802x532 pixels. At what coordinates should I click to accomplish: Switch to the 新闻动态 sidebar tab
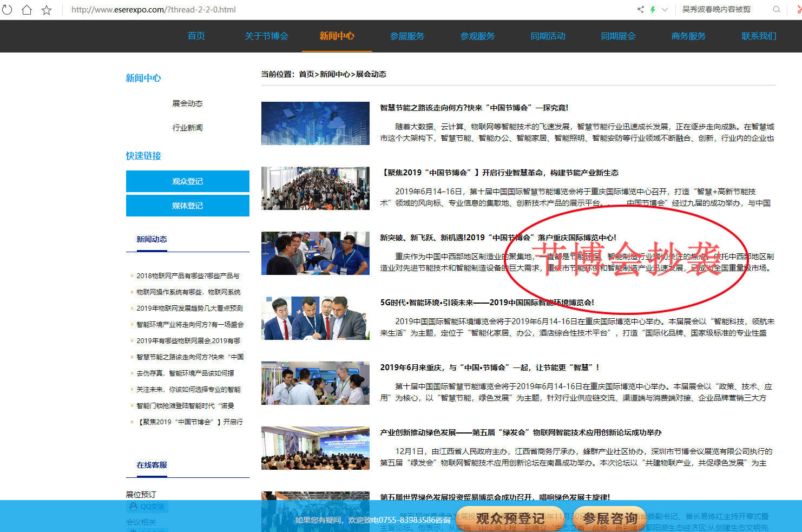(152, 239)
